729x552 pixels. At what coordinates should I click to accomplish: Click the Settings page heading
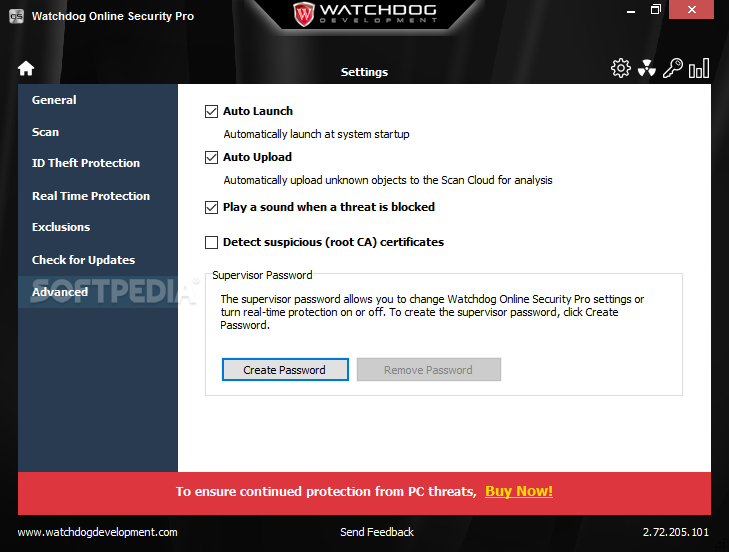pyautogui.click(x=364, y=72)
